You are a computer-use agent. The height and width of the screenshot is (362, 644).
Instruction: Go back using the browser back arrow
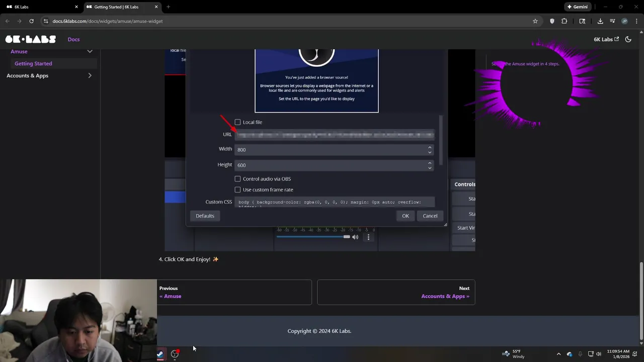pyautogui.click(x=8, y=21)
